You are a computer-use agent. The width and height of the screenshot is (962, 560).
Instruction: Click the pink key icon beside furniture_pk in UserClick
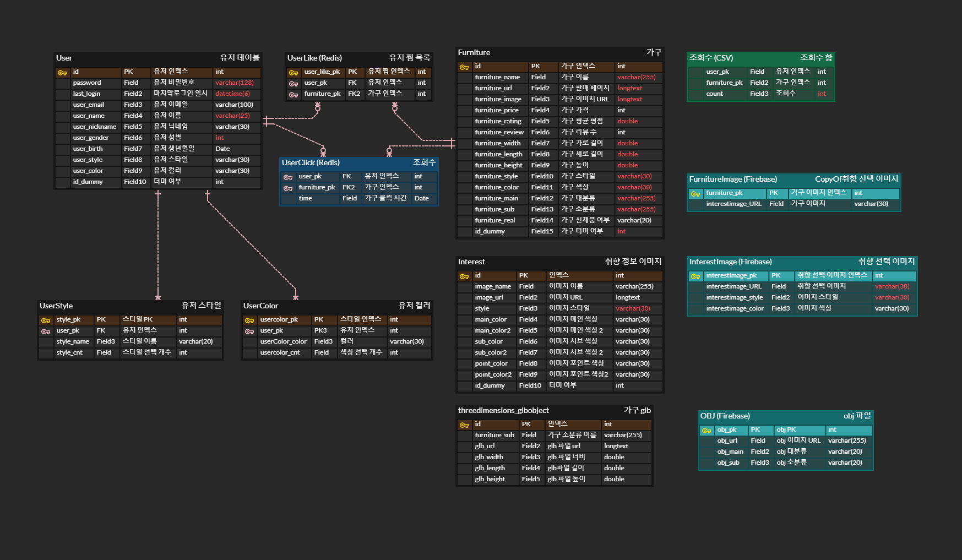tap(288, 188)
